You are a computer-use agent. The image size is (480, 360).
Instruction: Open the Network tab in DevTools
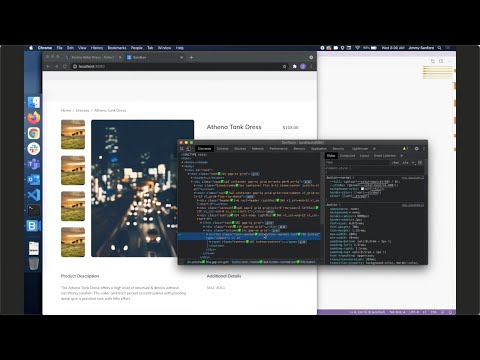(258, 149)
